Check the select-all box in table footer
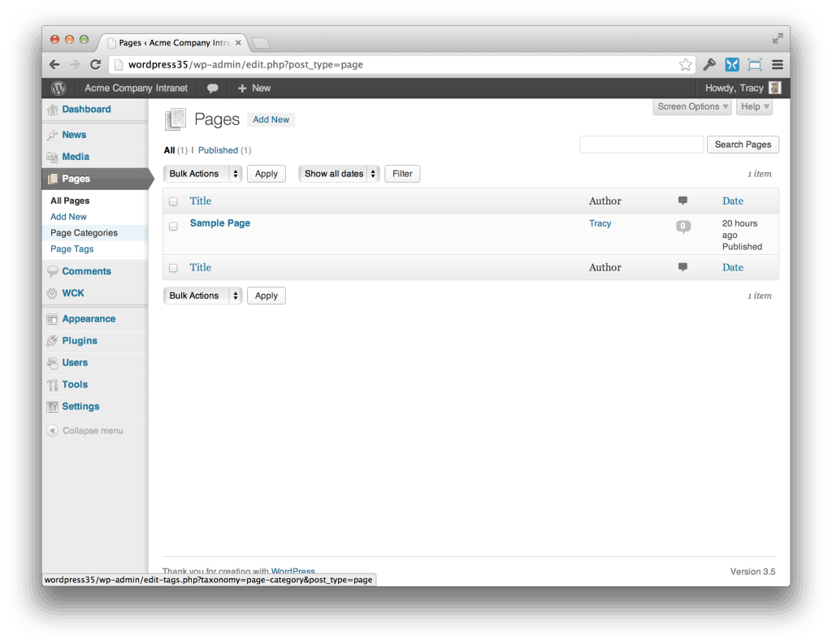Viewport: 832px width, 644px height. tap(174, 268)
